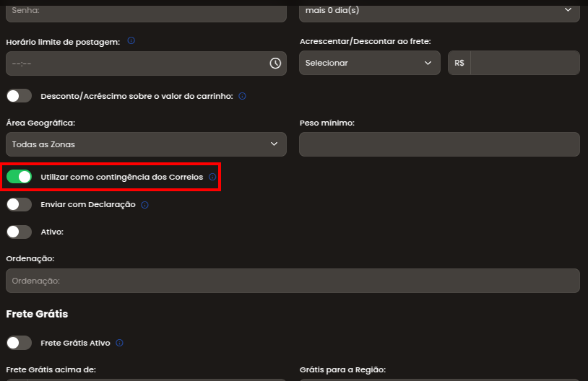Enable Enviar com Declaração switch
This screenshot has width=588, height=381.
pos(19,204)
